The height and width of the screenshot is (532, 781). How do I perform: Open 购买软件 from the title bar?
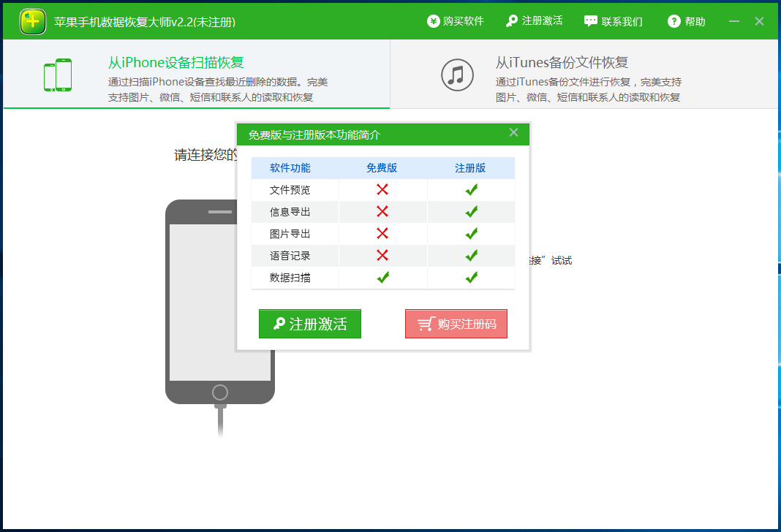coord(456,21)
